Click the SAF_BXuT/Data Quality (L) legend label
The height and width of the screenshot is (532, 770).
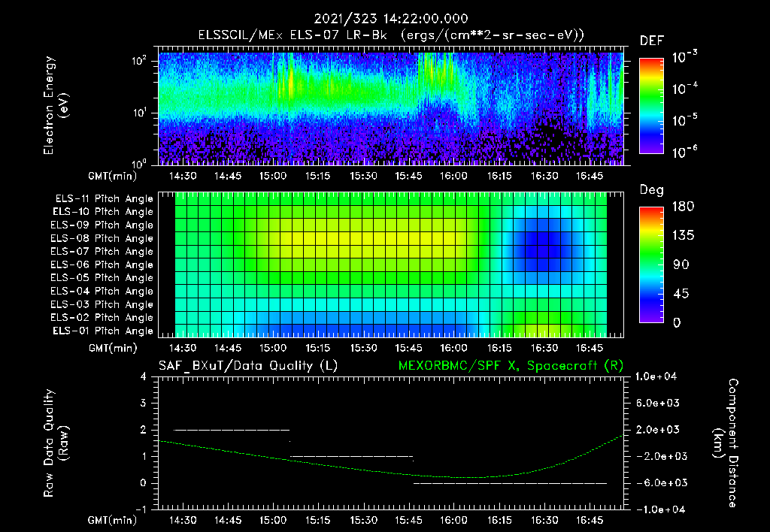(248, 366)
